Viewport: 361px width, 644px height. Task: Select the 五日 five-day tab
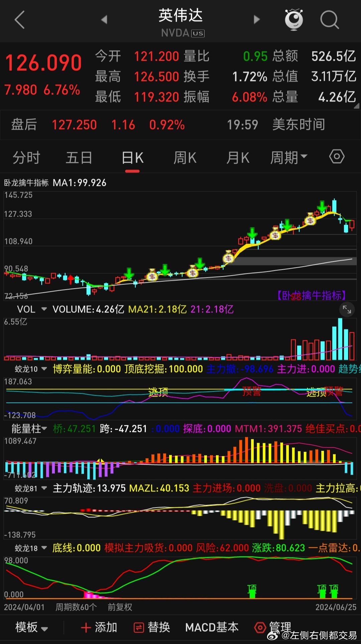(79, 158)
